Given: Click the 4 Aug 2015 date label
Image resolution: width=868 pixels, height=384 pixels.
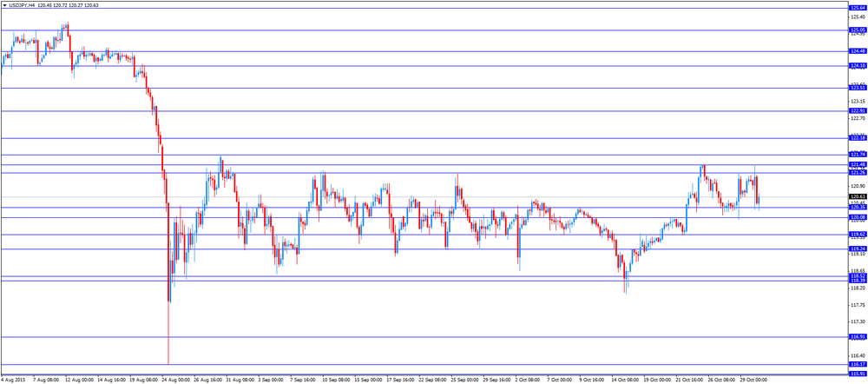Looking at the screenshot, I should coord(12,381).
